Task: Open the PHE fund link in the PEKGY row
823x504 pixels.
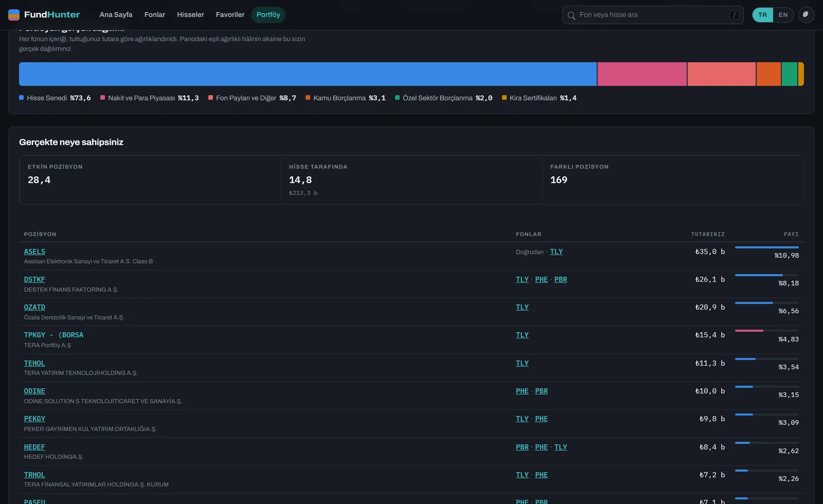Action: click(542, 419)
